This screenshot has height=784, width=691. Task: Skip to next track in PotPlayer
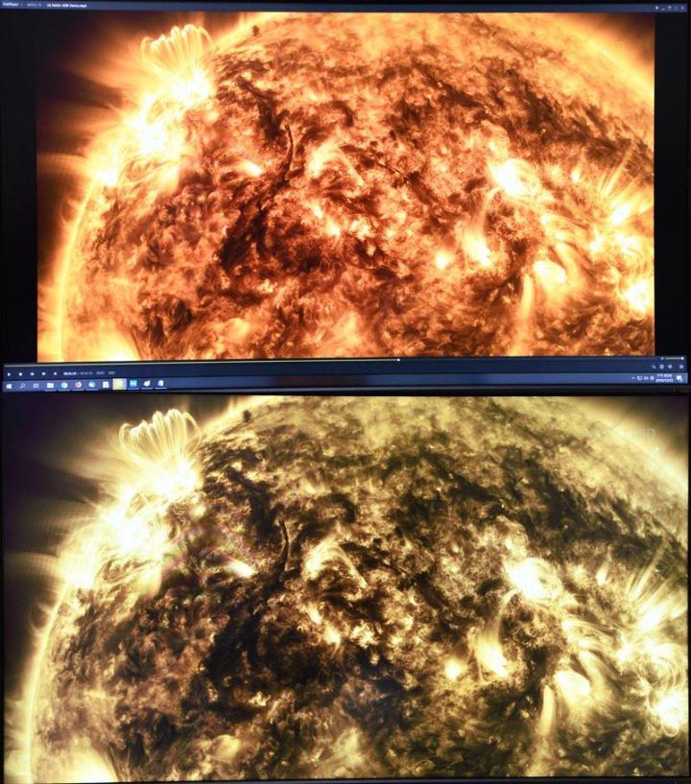[43, 374]
